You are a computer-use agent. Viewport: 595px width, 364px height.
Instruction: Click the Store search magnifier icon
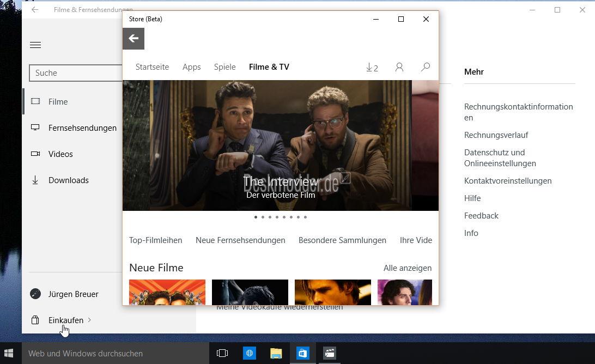click(x=426, y=67)
